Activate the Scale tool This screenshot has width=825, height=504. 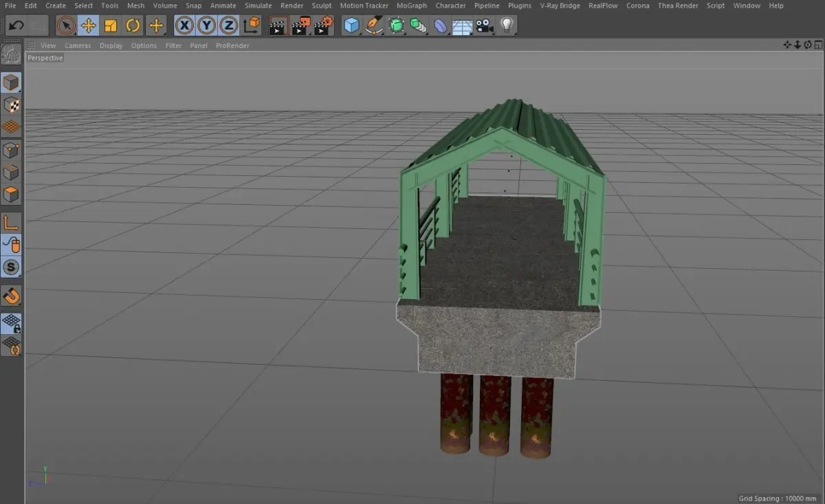click(111, 26)
